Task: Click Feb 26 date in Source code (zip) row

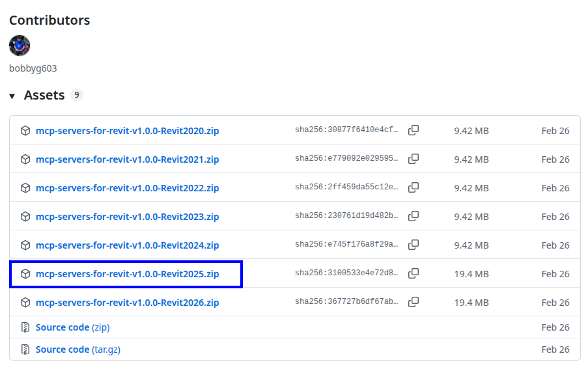Action: point(555,327)
